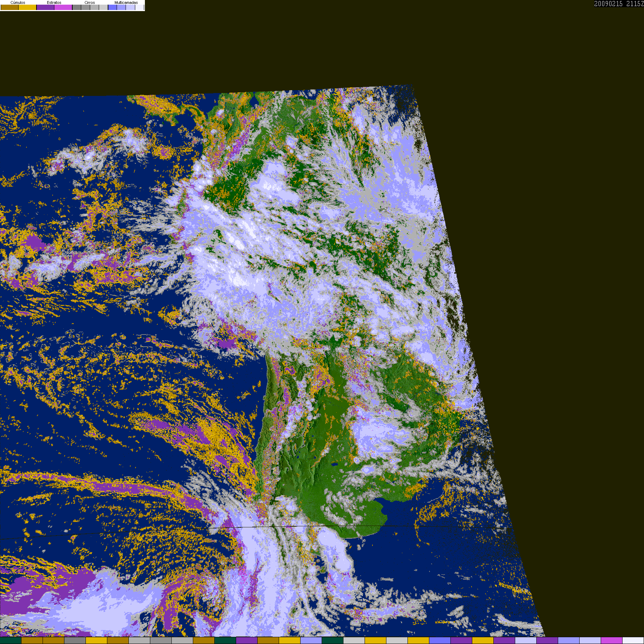This screenshot has width=644, height=644.
Task: Select the second-darkest gray Cirros swatch
Action: tap(86, 8)
